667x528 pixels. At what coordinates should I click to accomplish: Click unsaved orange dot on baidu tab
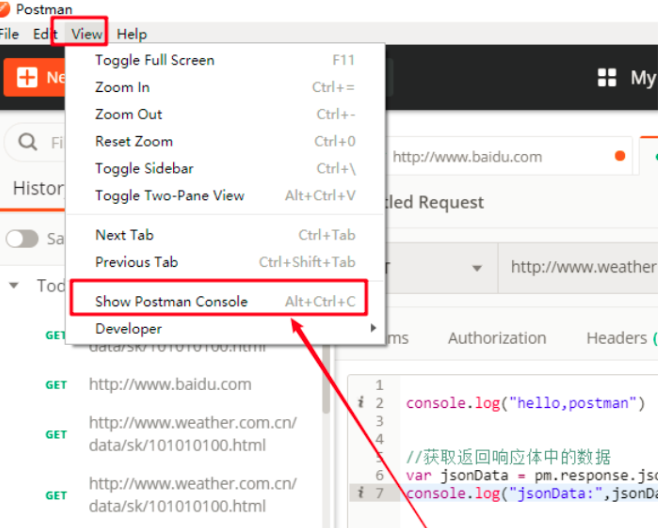pos(620,156)
